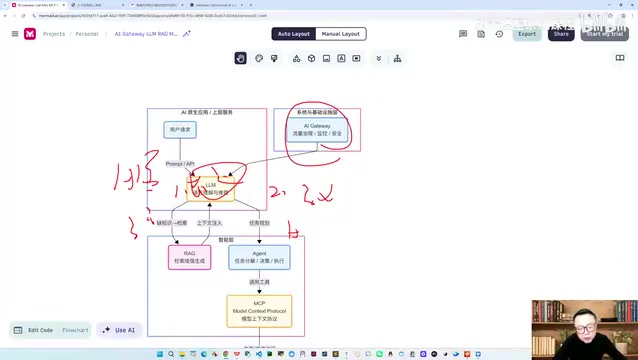Select the embed frame tool
The height and width of the screenshot is (360, 638).
356,58
